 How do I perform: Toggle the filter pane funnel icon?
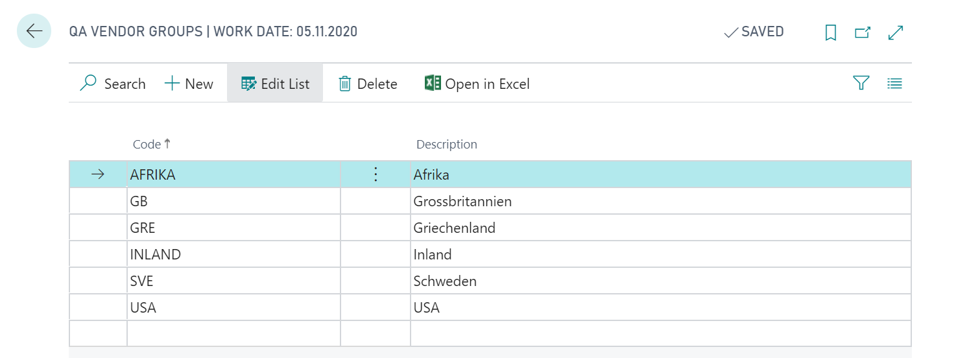[x=861, y=83]
